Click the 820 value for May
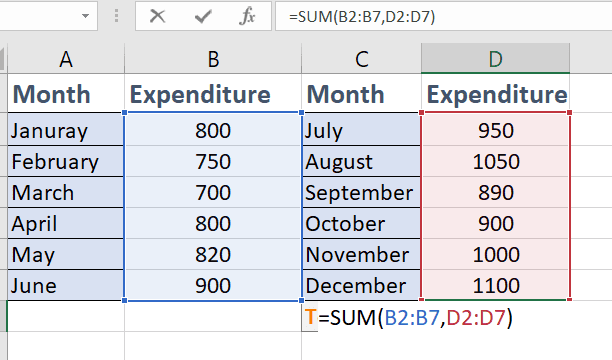The image size is (612, 360). click(x=213, y=255)
